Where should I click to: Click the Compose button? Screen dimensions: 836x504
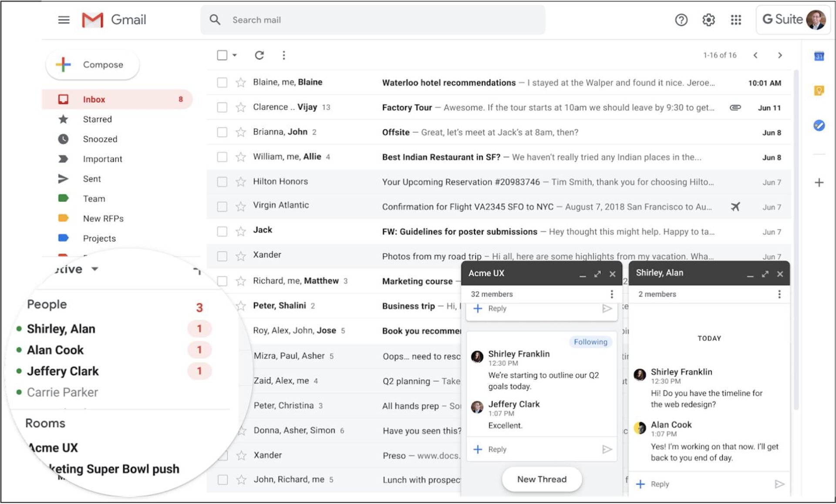click(x=93, y=65)
